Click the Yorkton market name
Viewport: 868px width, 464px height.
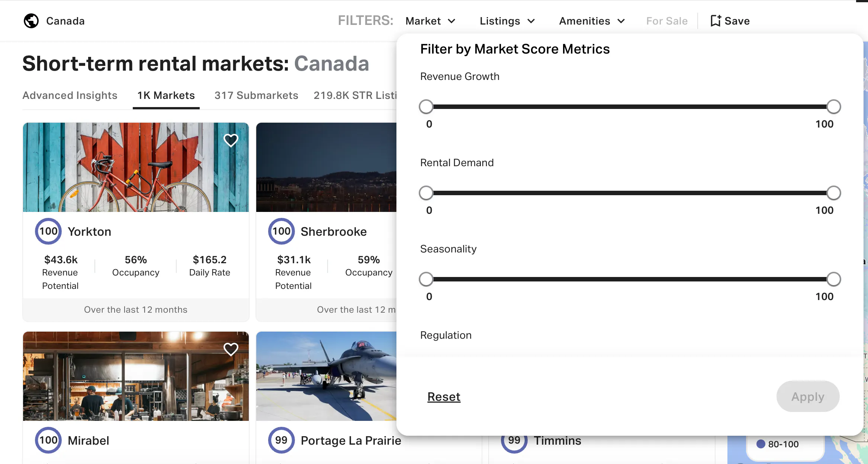click(x=89, y=232)
